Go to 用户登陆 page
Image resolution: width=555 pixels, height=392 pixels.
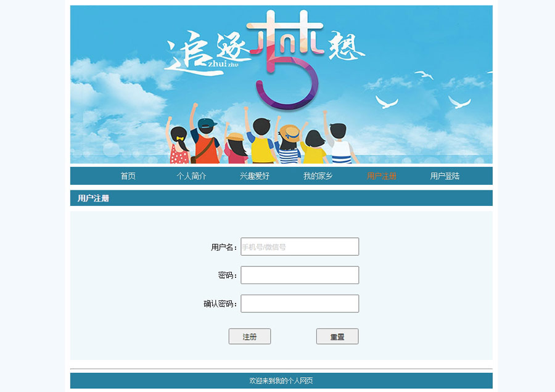pos(445,176)
